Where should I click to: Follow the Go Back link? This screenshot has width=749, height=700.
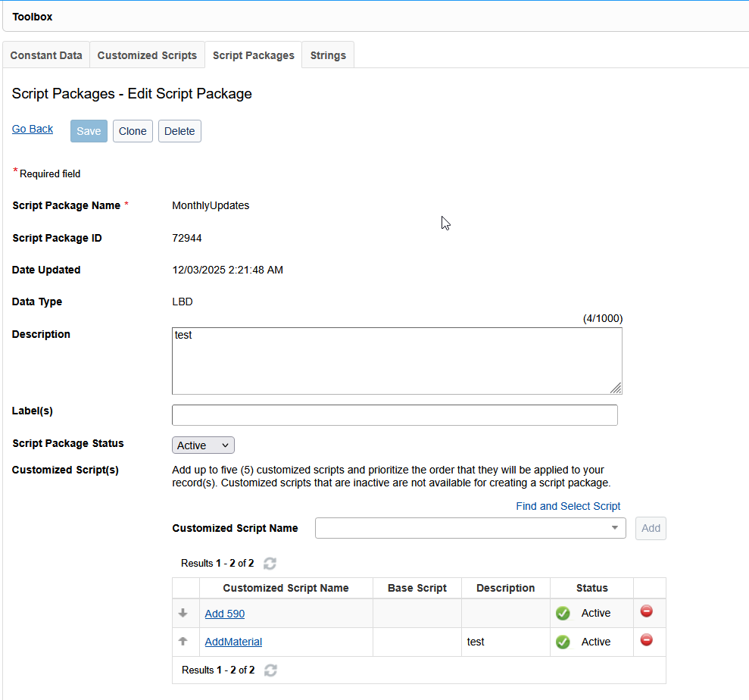coord(33,129)
